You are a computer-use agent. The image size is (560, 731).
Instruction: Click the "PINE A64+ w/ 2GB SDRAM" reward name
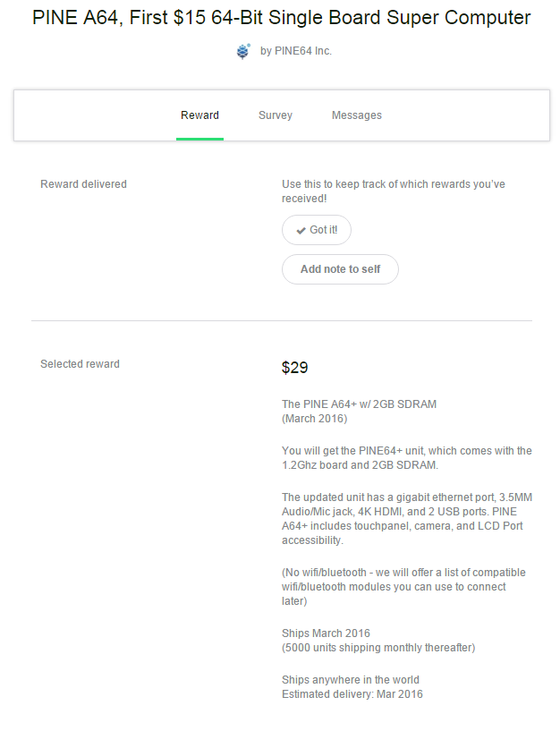(x=359, y=404)
